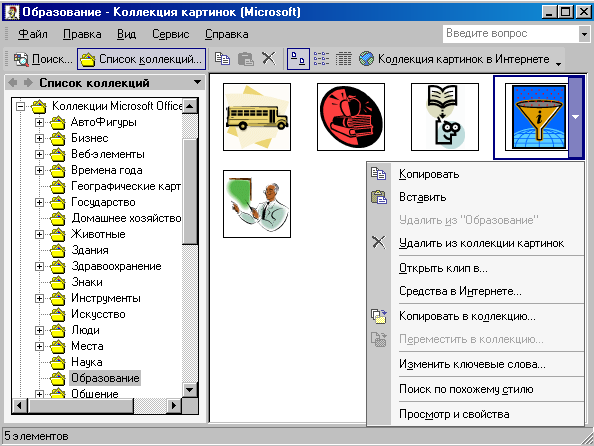Image resolution: width=594 pixels, height=446 pixels.
Task: Open the Сервис menu
Action: point(170,34)
